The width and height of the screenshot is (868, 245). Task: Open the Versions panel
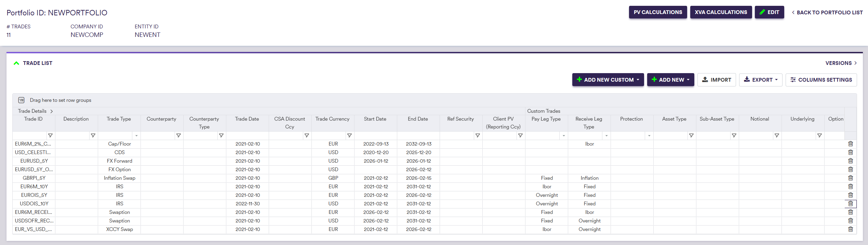pyautogui.click(x=841, y=63)
